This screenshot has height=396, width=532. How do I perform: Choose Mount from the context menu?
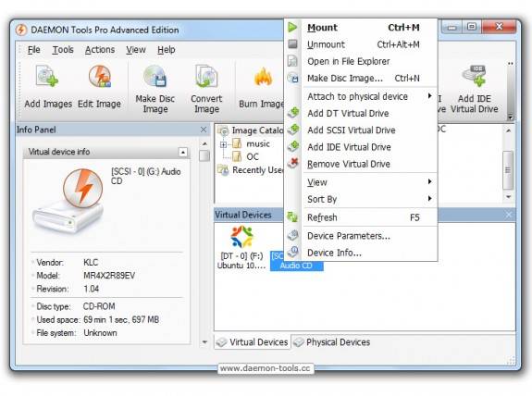[x=362, y=28]
